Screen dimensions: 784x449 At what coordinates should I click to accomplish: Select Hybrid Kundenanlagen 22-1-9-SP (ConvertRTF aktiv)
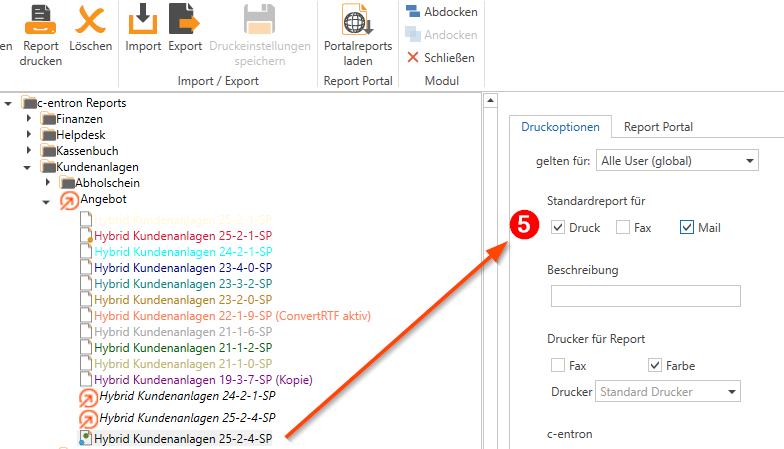coord(232,316)
